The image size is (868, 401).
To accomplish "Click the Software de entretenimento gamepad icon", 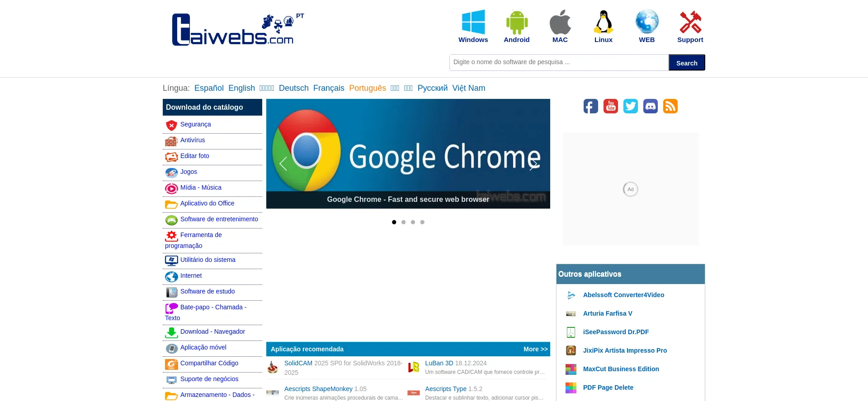I will point(171,220).
